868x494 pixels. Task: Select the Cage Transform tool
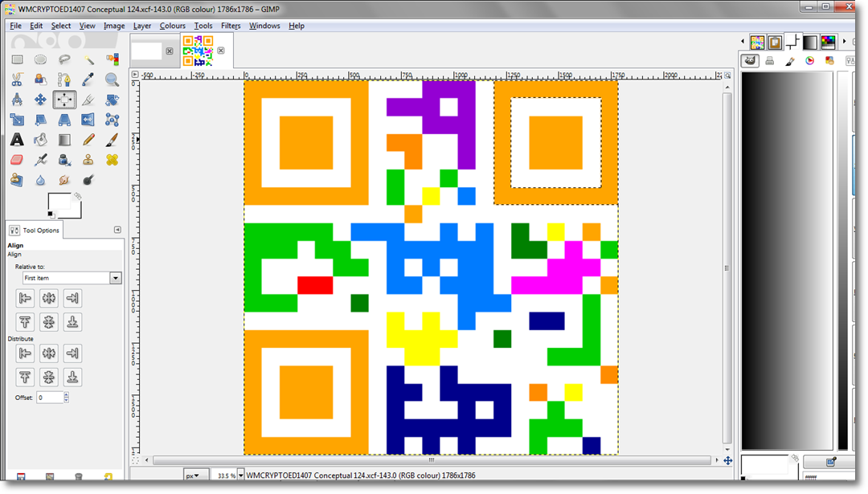(112, 120)
